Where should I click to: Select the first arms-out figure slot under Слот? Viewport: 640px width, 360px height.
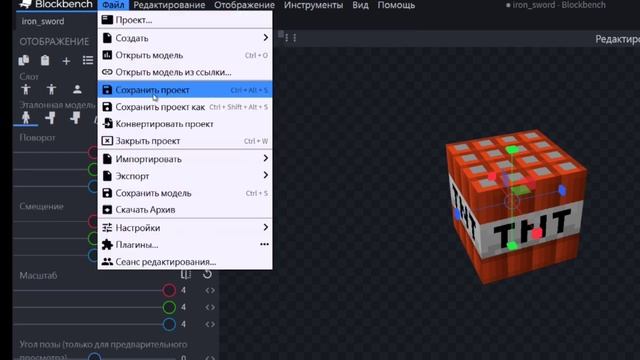[x=26, y=89]
